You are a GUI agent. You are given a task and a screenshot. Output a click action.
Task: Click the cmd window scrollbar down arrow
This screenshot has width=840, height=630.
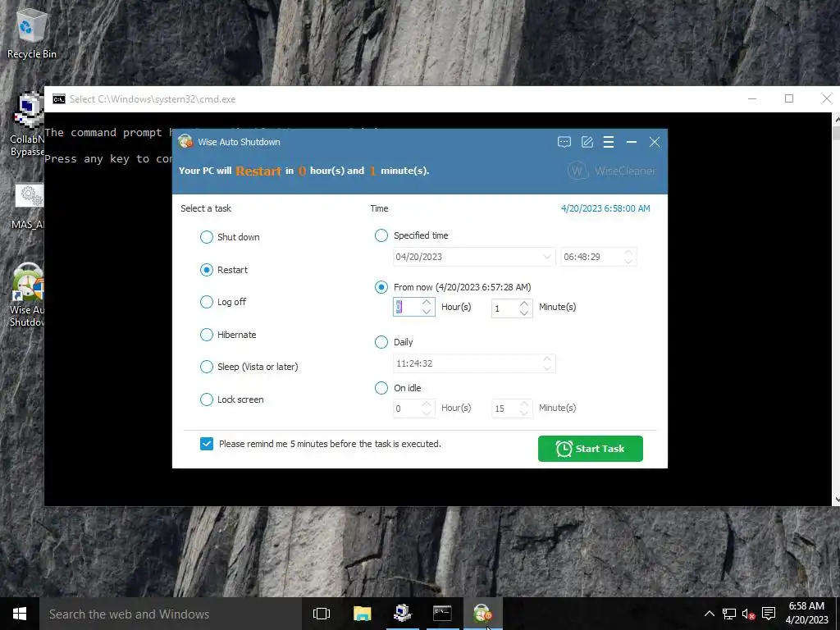pos(836,500)
